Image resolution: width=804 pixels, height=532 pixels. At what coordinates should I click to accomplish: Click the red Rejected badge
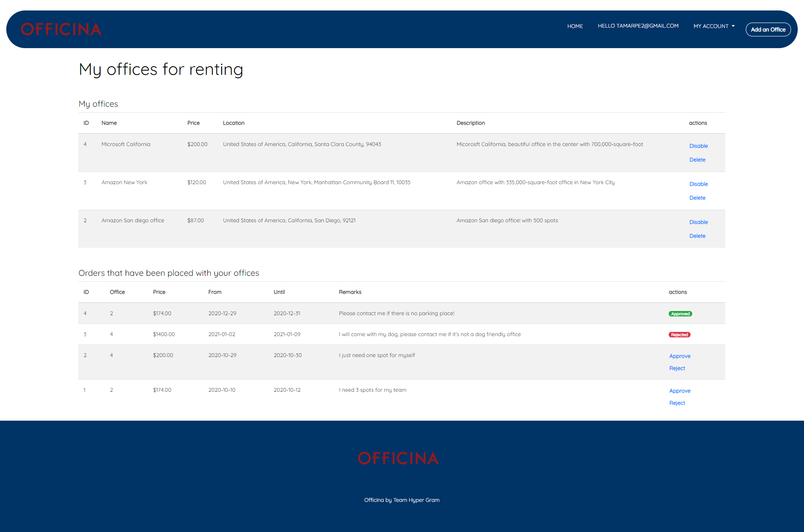tap(679, 335)
